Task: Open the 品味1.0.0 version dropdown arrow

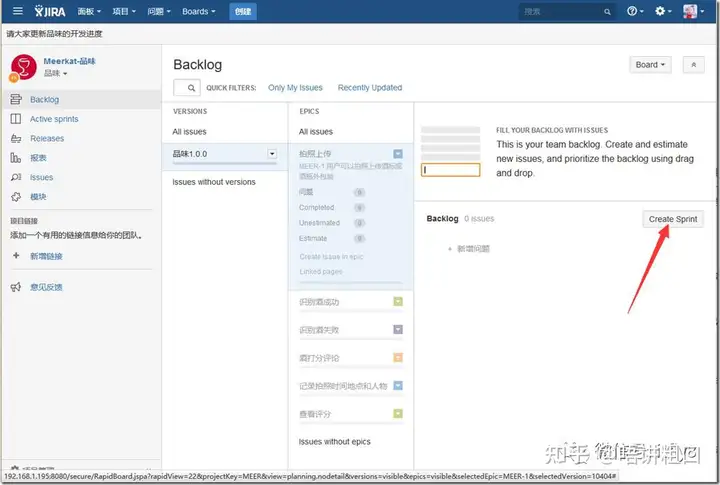Action: click(272, 154)
